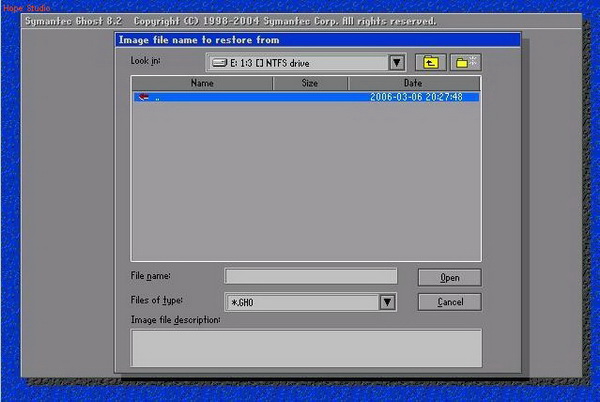This screenshot has width=600, height=402.
Task: Sort list by Name column header
Action: pyautogui.click(x=202, y=83)
